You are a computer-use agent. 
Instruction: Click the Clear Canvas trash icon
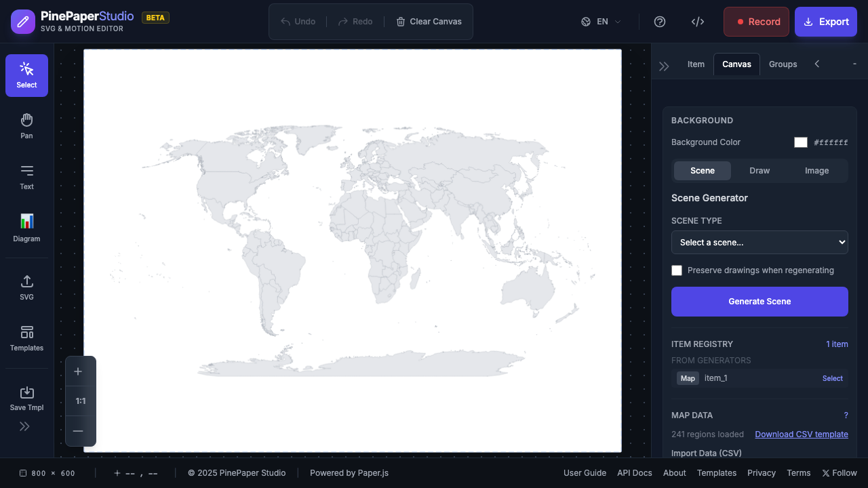pyautogui.click(x=401, y=21)
